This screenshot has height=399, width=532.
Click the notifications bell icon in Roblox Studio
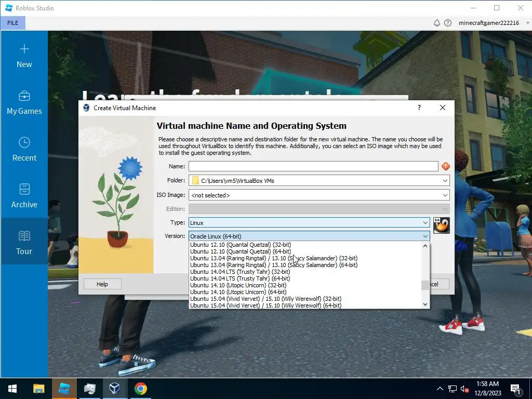(437, 23)
